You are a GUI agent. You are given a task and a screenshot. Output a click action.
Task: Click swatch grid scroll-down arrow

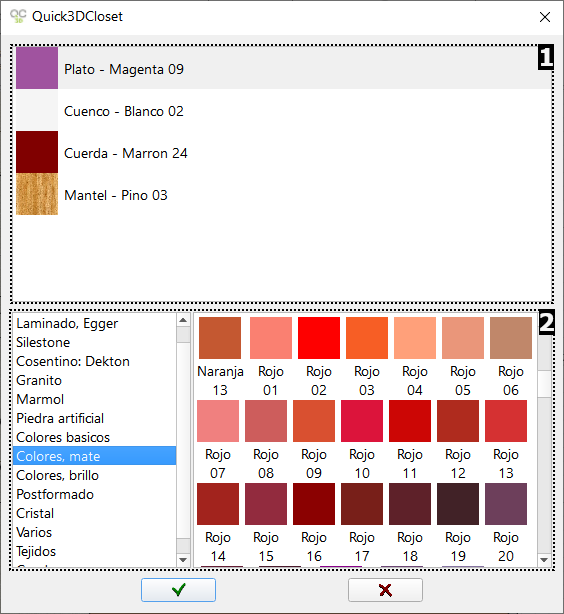pyautogui.click(x=544, y=560)
